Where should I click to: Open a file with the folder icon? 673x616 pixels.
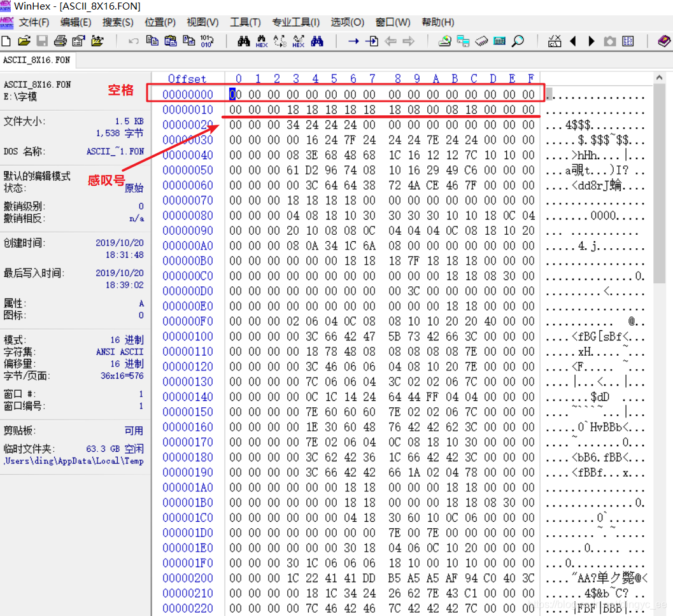tap(24, 41)
